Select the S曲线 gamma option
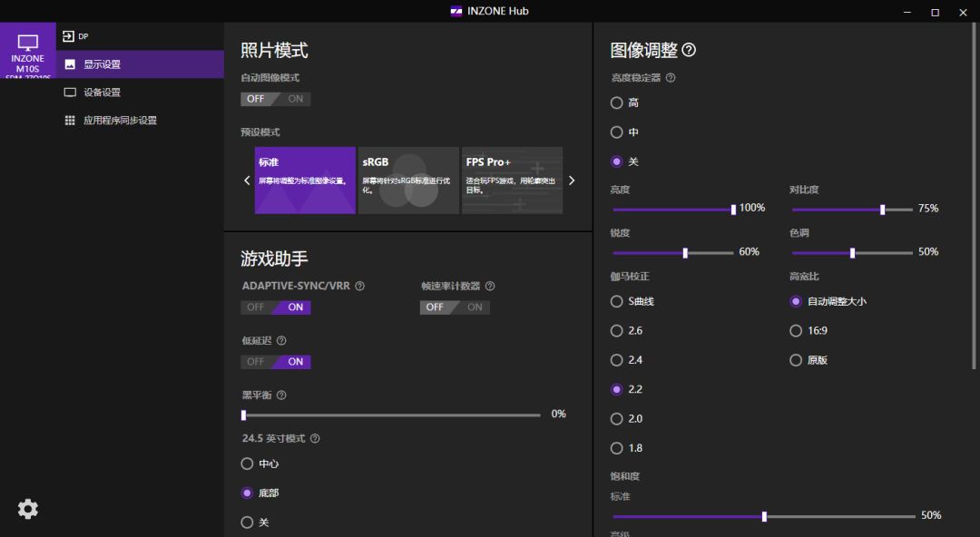The width and height of the screenshot is (980, 537). 617,301
